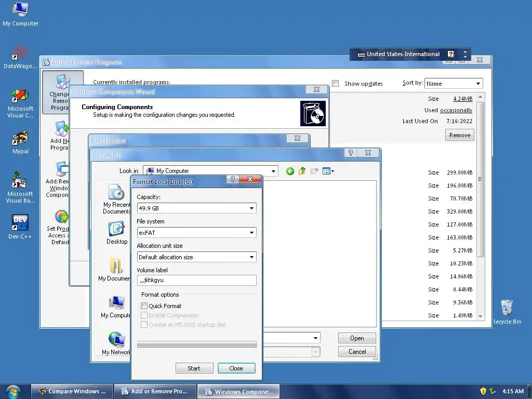532x399 pixels.
Task: Enable the Quick Format checkbox
Action: 144,305
